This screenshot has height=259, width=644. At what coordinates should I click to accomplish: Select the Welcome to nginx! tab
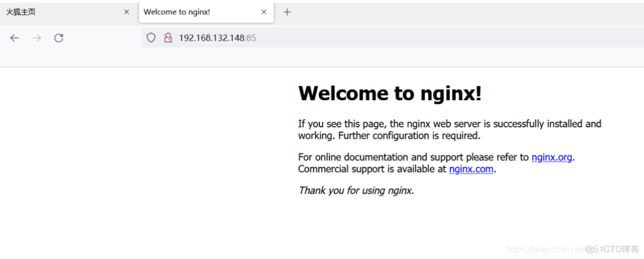click(206, 13)
